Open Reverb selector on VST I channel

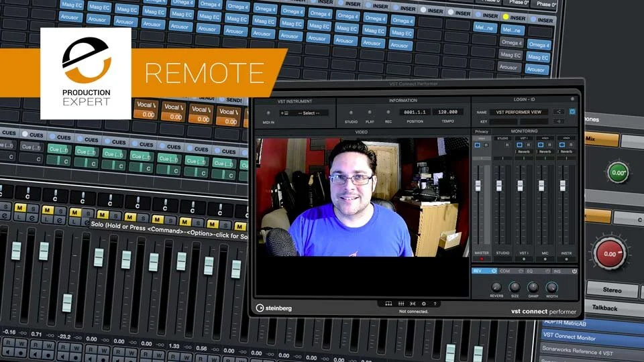coord(524,152)
